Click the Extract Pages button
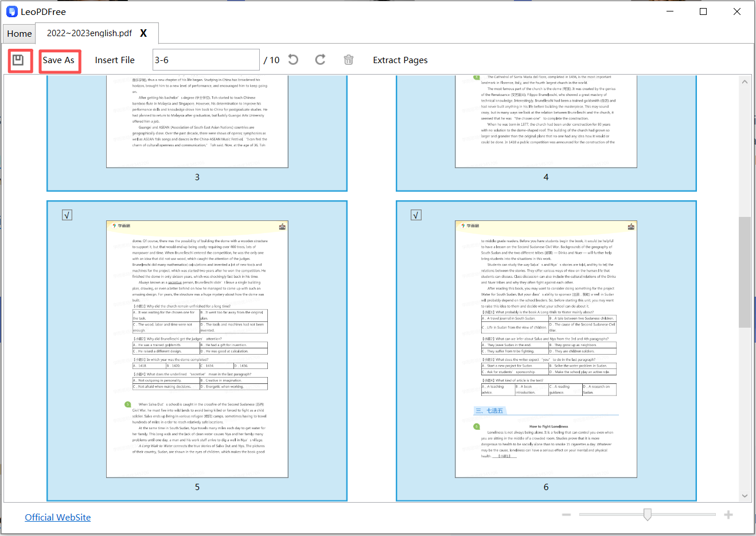This screenshot has height=536, width=756. [400, 60]
